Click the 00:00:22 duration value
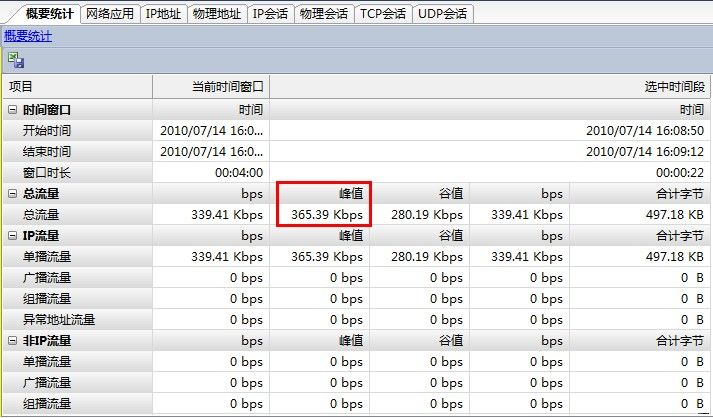 click(x=680, y=173)
